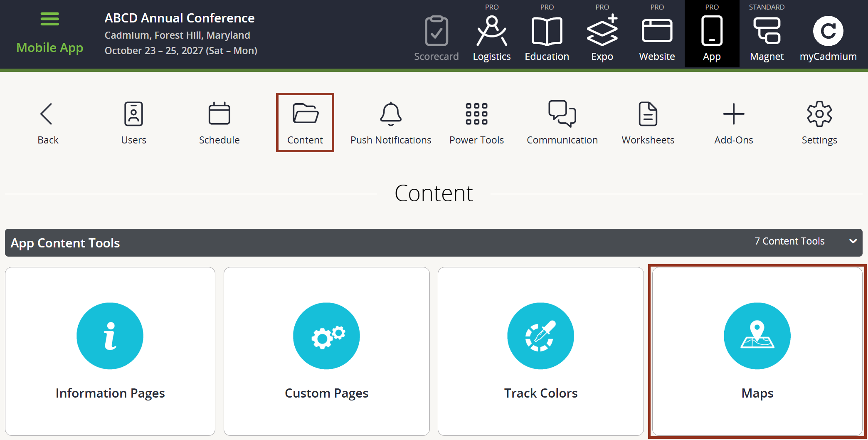This screenshot has height=440, width=868.
Task: Open the Scorecard module
Action: pos(436,38)
